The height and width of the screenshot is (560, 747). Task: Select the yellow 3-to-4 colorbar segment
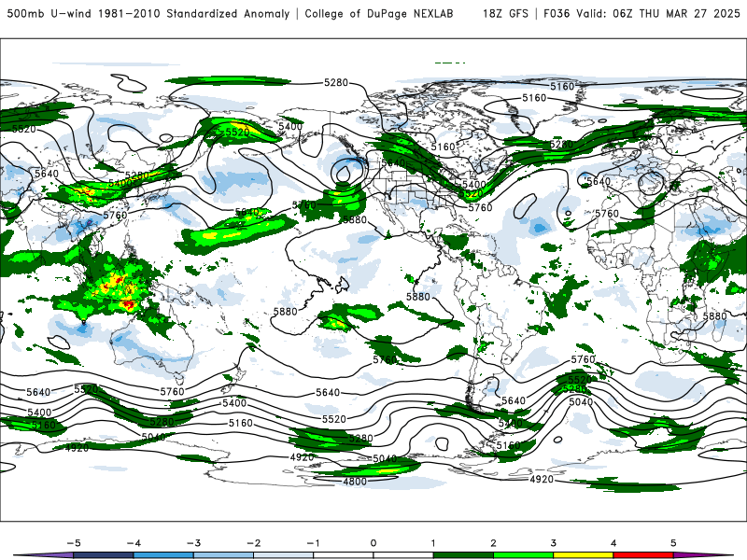583,555
